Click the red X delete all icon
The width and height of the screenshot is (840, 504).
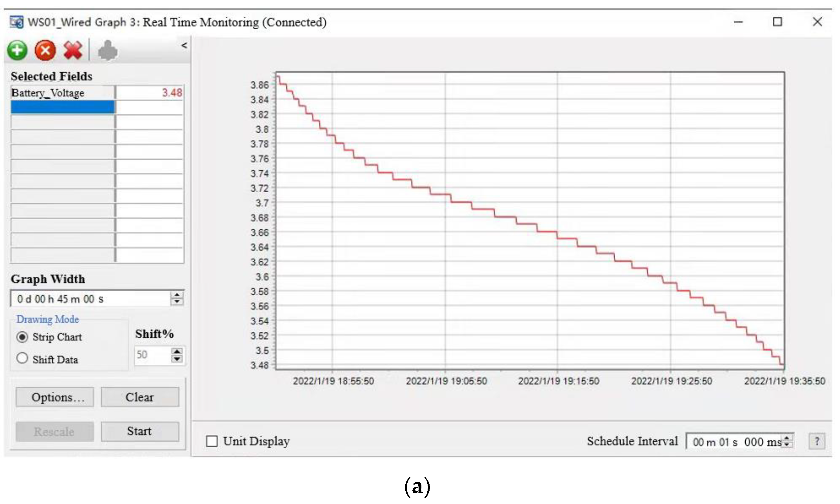[73, 50]
